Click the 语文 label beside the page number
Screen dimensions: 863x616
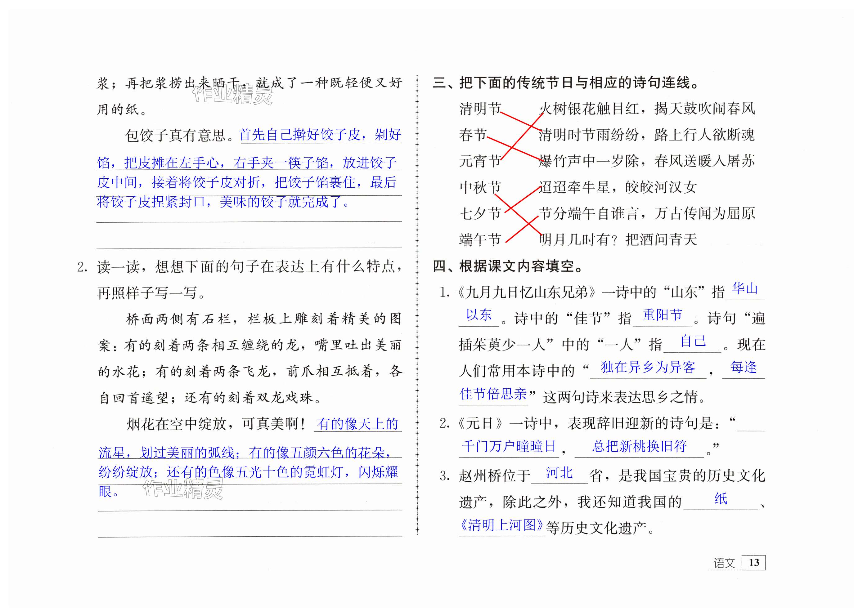(724, 563)
